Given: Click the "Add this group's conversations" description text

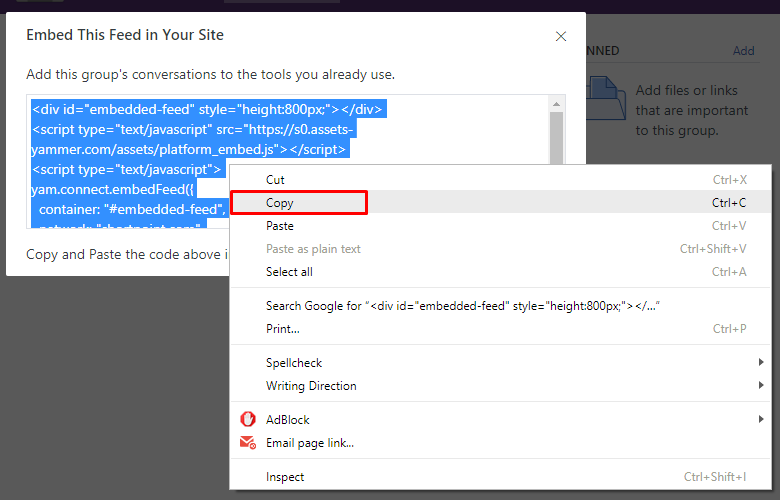Looking at the screenshot, I should tap(210, 75).
